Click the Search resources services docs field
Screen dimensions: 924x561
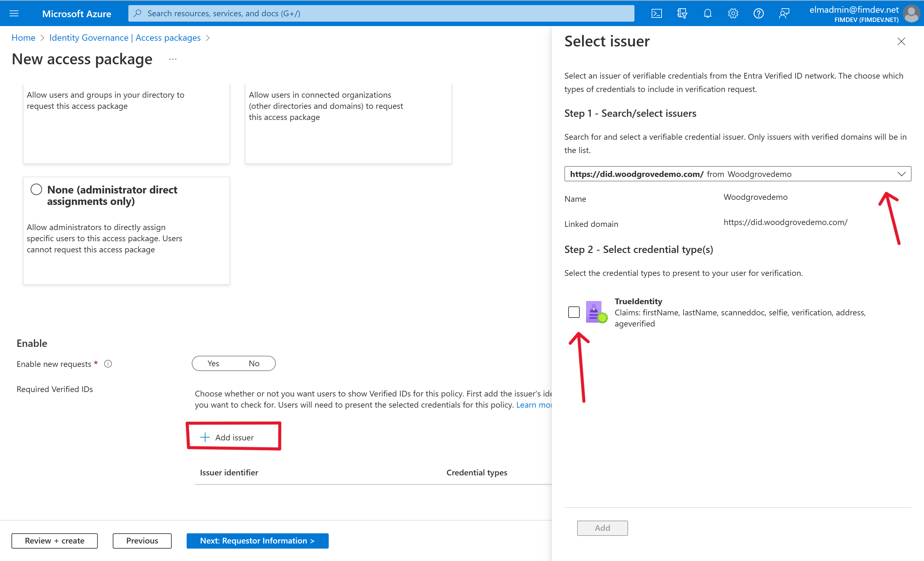[x=391, y=12]
